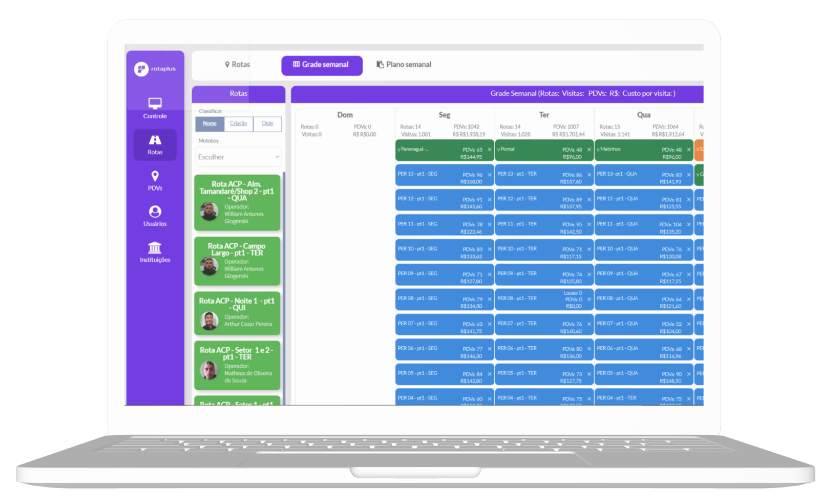The width and height of the screenshot is (837, 504).
Task: Select Rota ACP - Noite 1 card
Action: pyautogui.click(x=237, y=314)
